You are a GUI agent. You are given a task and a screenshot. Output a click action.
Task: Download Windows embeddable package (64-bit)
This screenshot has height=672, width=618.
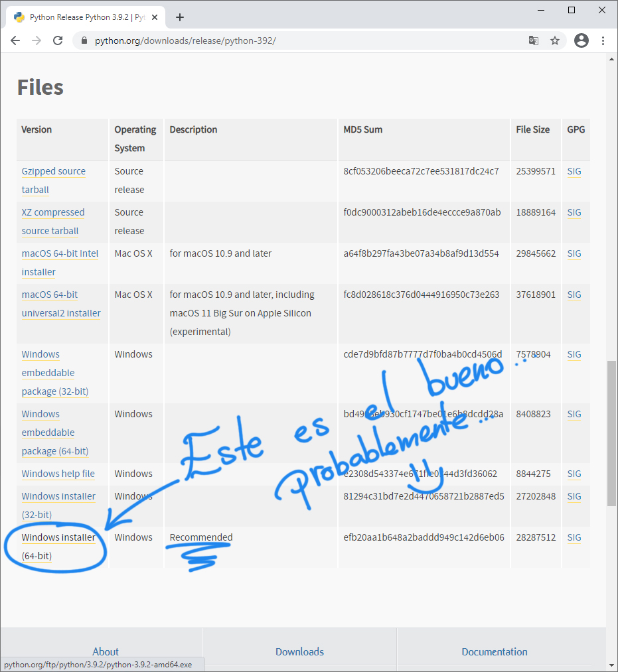pyautogui.click(x=55, y=433)
